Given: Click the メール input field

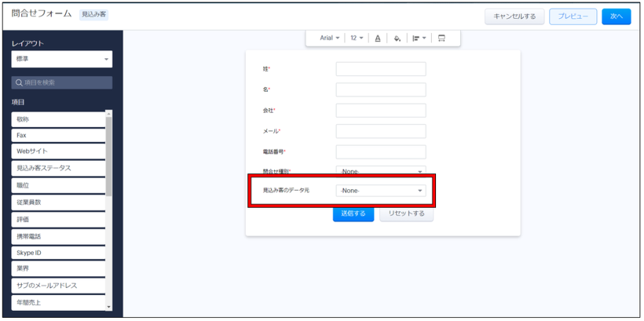Looking at the screenshot, I should coord(381,131).
